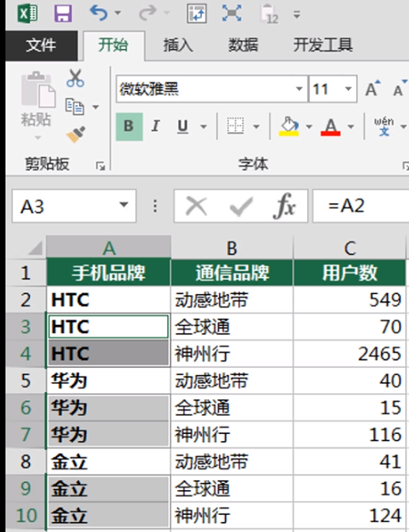The height and width of the screenshot is (532, 409).
Task: Click header cell 通信品牌
Action: coord(232,272)
